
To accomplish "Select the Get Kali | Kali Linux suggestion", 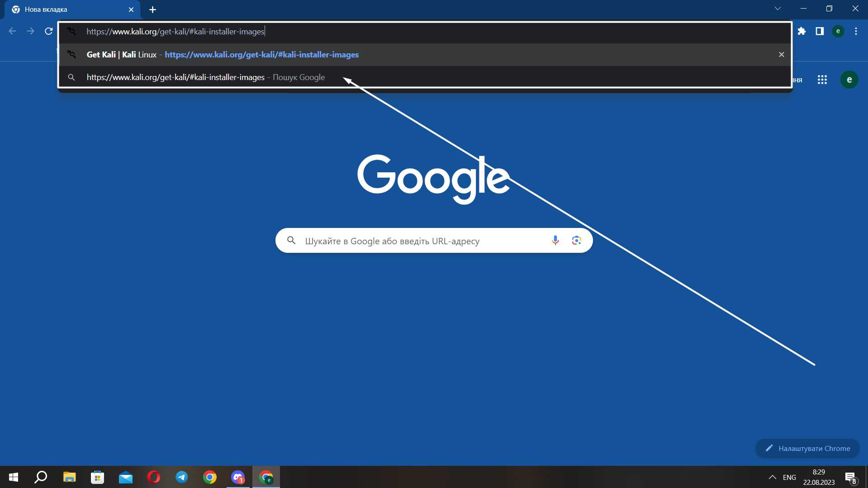I will point(425,55).
